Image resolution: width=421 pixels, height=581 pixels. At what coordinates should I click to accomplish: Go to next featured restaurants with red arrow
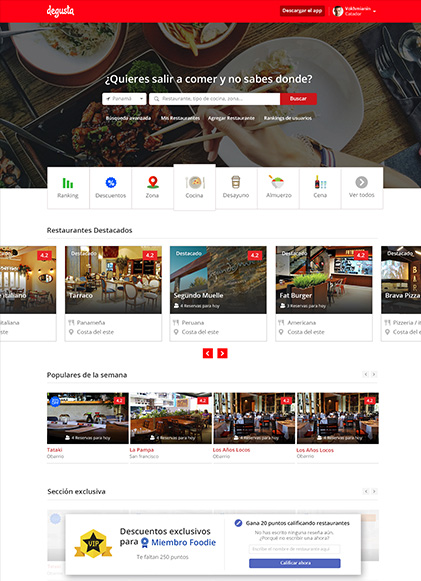click(x=222, y=353)
